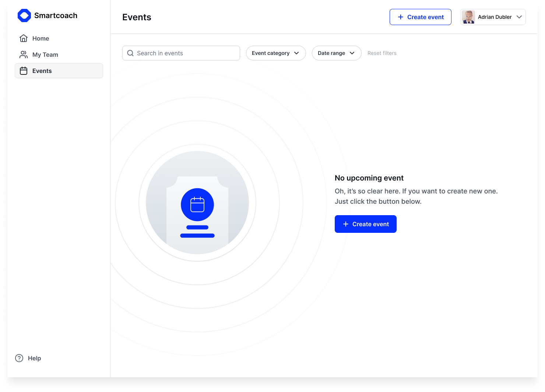
Task: Click Adrian Dubler's avatar photo
Action: pyautogui.click(x=468, y=17)
